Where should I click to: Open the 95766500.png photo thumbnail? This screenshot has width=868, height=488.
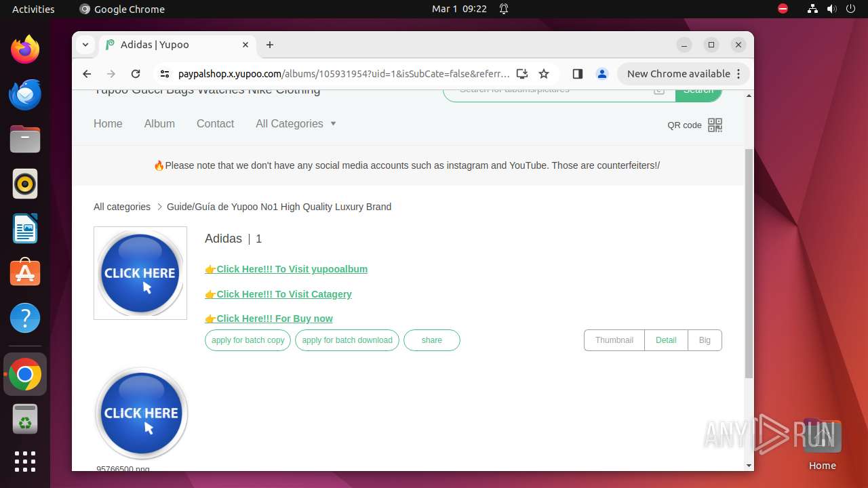click(141, 413)
